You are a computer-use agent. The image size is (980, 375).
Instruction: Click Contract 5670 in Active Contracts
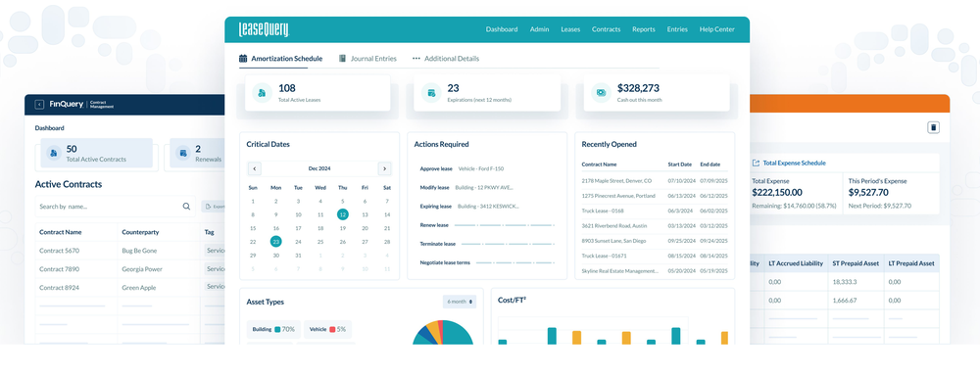(60, 251)
